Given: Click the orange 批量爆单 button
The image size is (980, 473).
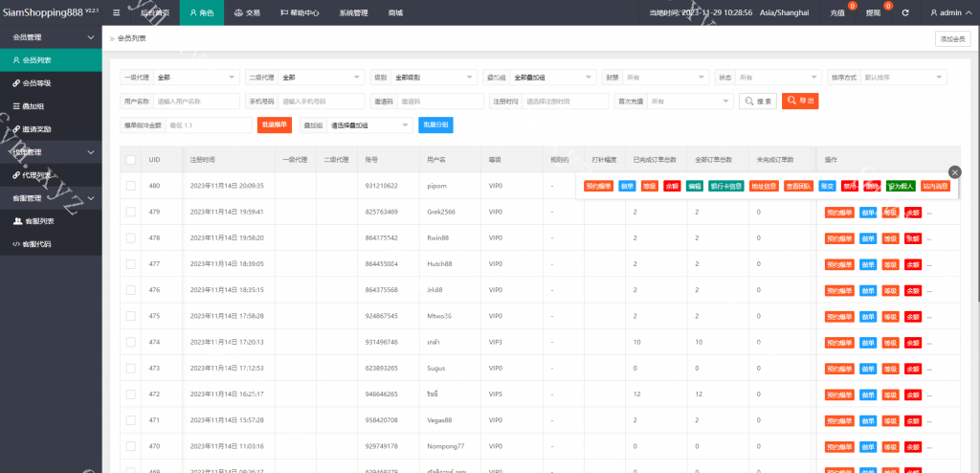Looking at the screenshot, I should click(x=275, y=125).
